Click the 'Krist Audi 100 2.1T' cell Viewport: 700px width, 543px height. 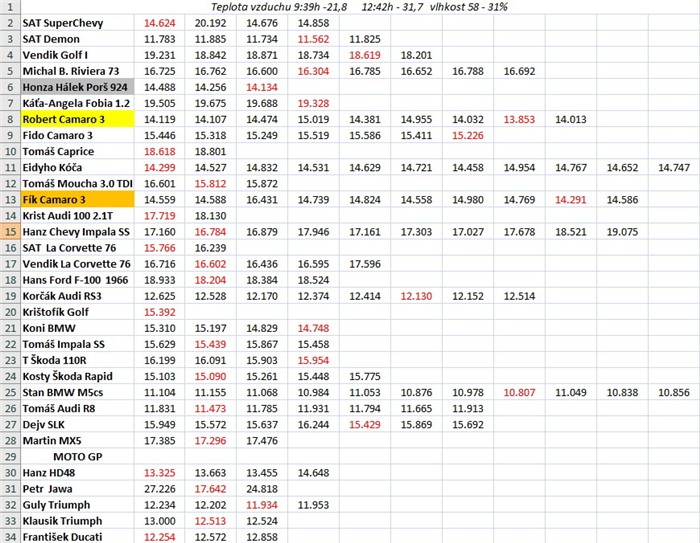click(77, 216)
